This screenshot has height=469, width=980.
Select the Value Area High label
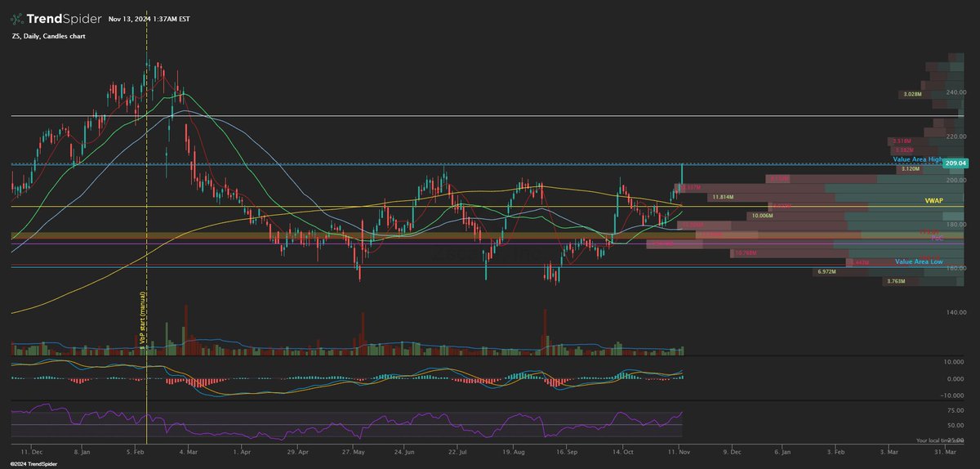[919, 160]
